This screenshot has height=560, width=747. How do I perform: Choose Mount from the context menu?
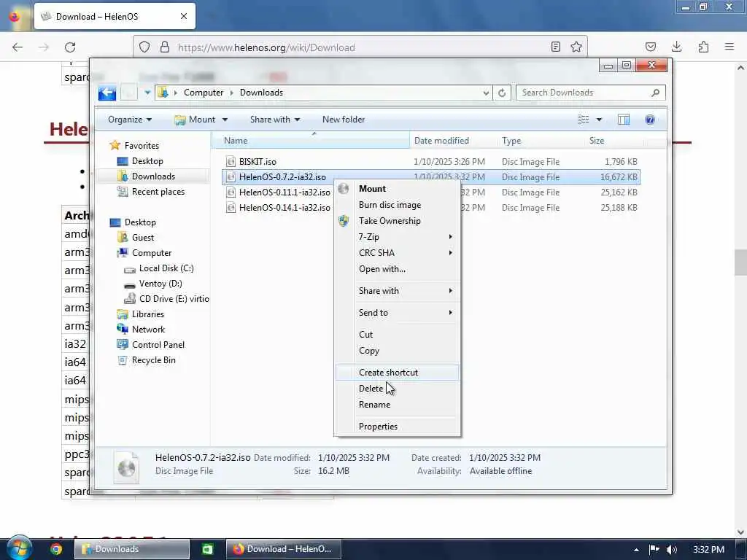[x=396, y=189]
